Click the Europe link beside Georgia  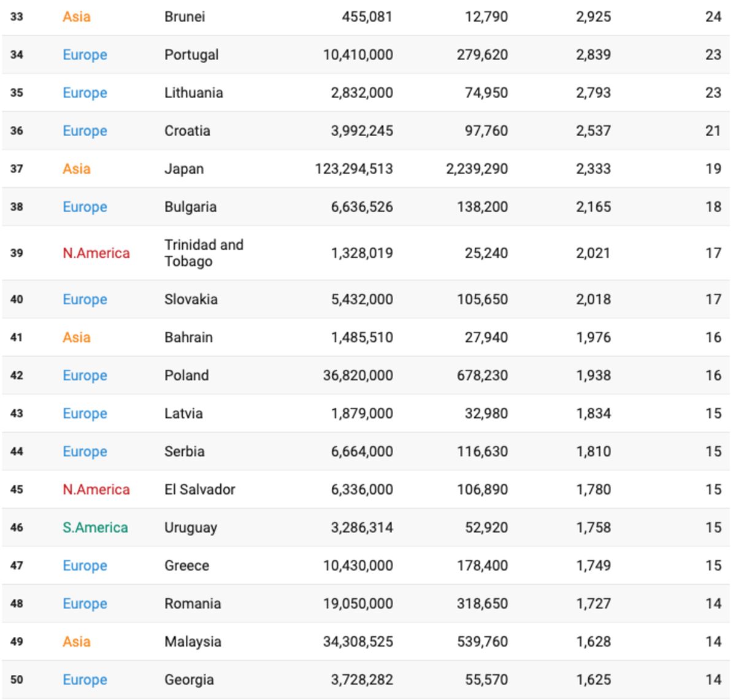click(85, 680)
